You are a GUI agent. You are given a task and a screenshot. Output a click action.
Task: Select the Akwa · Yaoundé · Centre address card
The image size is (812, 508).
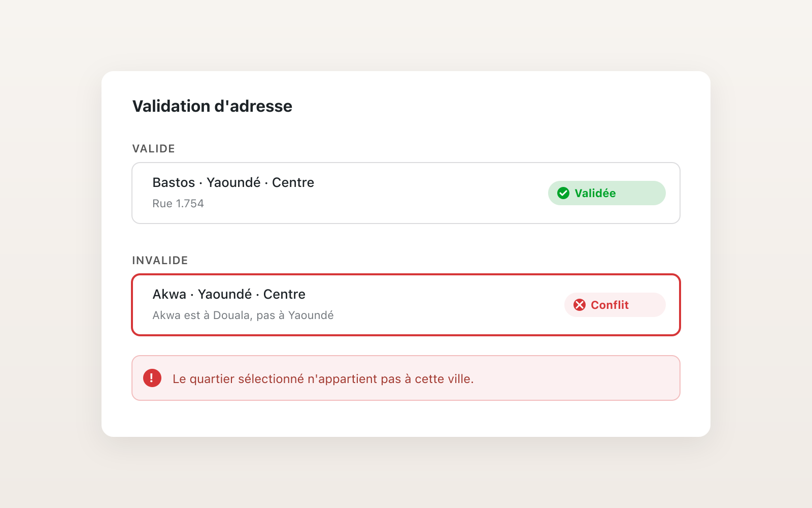click(x=406, y=305)
